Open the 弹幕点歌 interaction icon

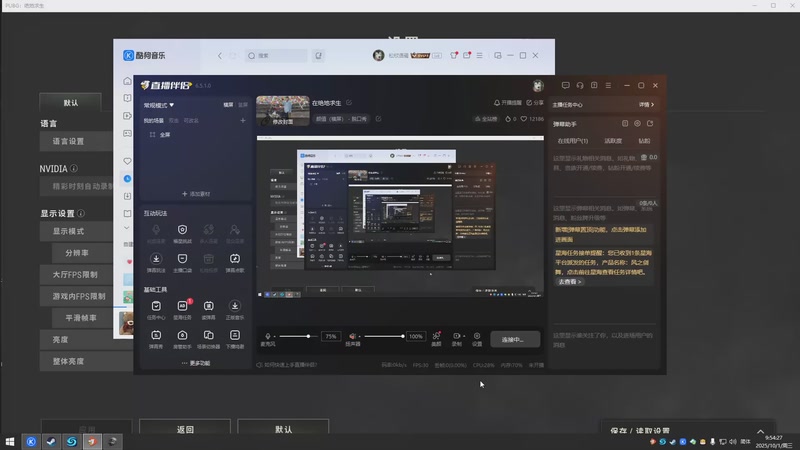pyautogui.click(x=235, y=259)
